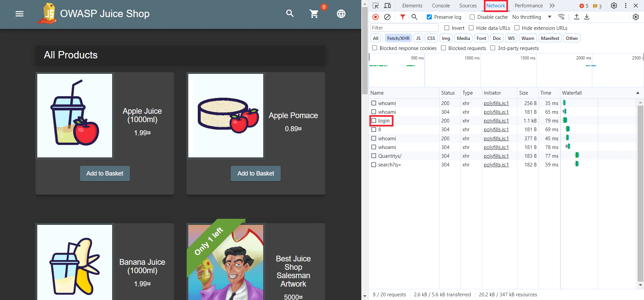Tick the checkbox beside login request
644x300 pixels.
(x=374, y=120)
